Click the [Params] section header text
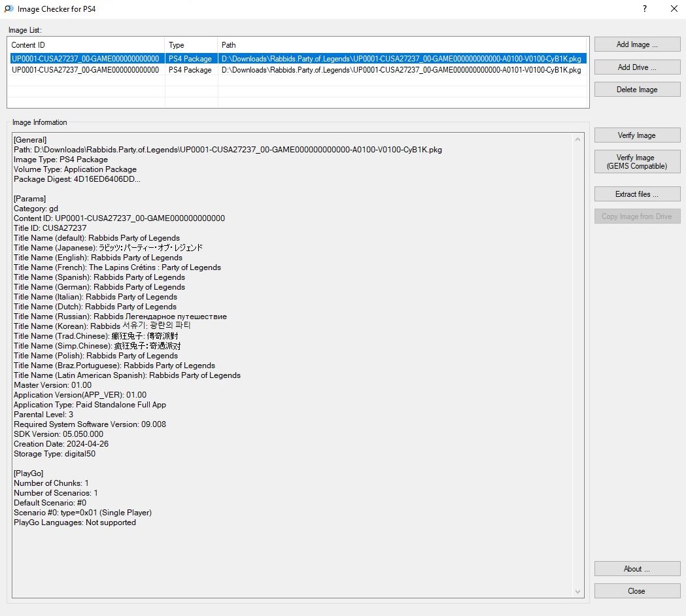The image size is (686, 616). tap(29, 199)
